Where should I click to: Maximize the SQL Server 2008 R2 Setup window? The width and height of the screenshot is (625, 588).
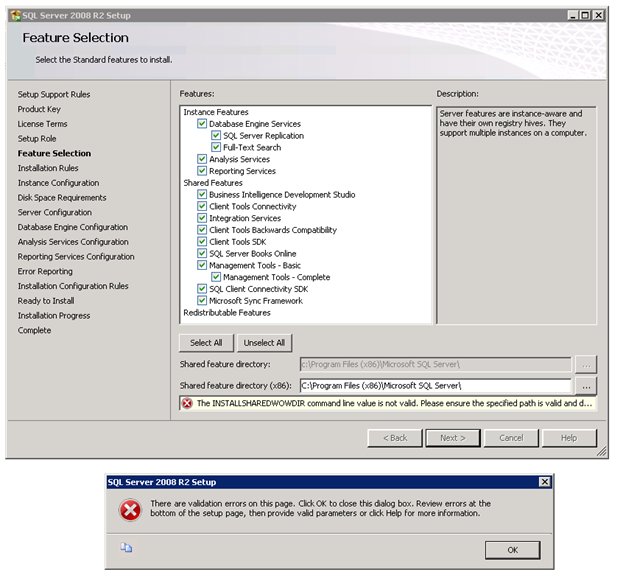(585, 16)
